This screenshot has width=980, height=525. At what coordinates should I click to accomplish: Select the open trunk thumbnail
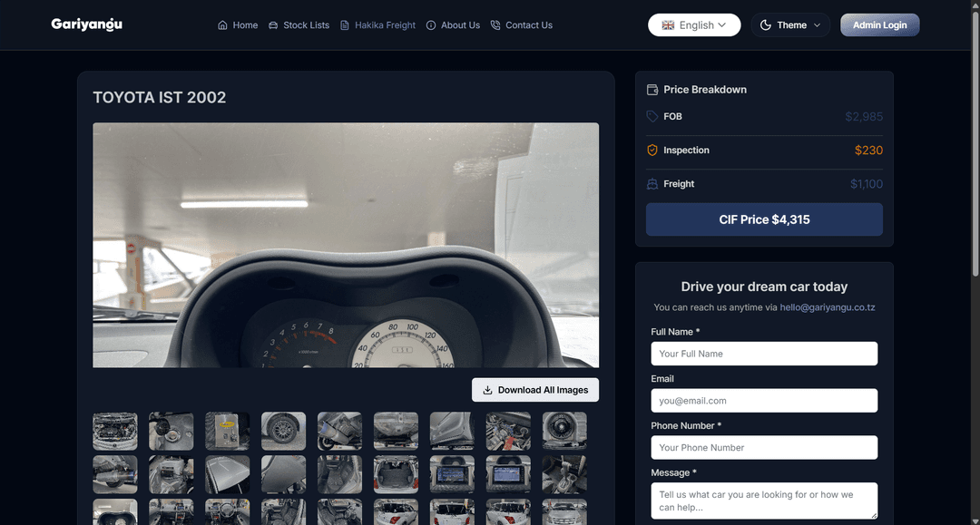(396, 474)
